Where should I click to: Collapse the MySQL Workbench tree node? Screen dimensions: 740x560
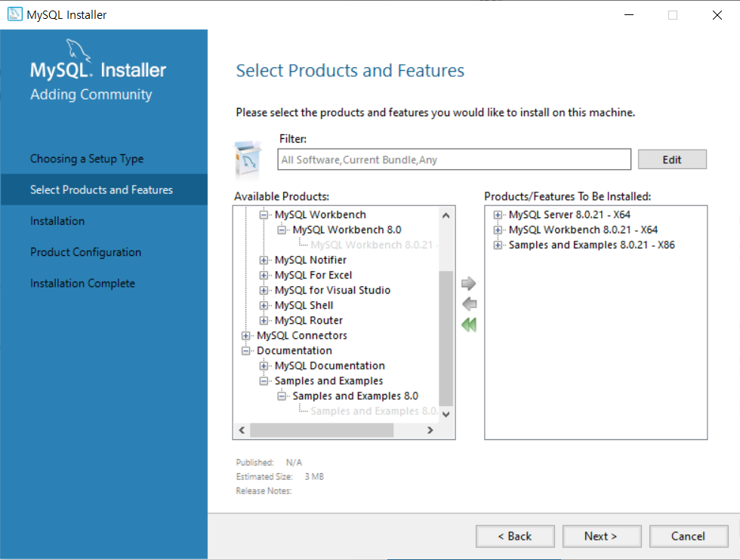[264, 215]
